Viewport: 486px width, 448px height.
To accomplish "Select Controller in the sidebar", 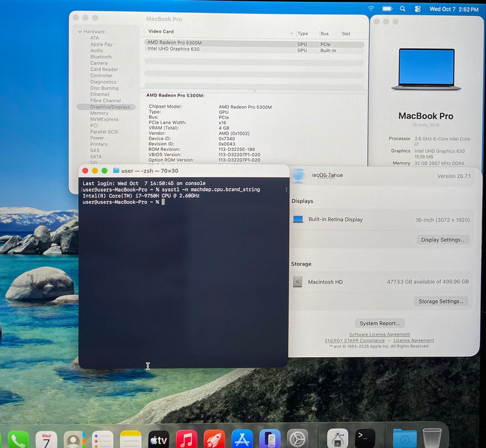I will point(101,76).
